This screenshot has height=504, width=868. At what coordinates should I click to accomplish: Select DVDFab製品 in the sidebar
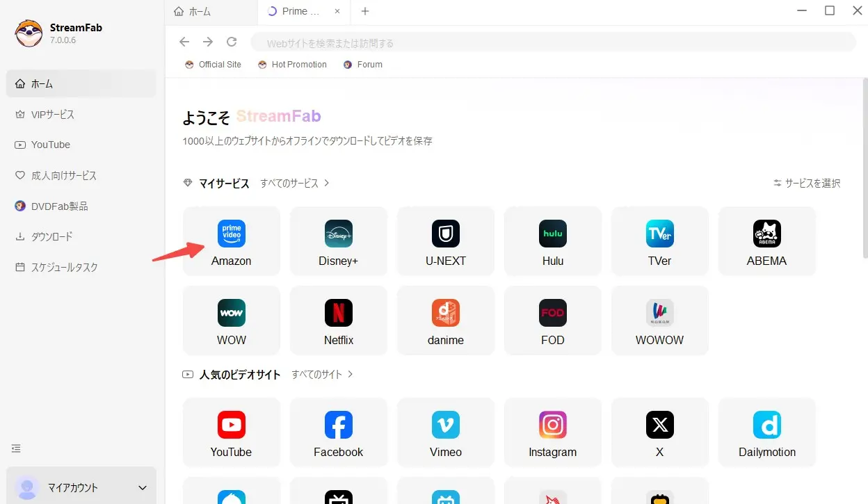[x=81, y=206]
